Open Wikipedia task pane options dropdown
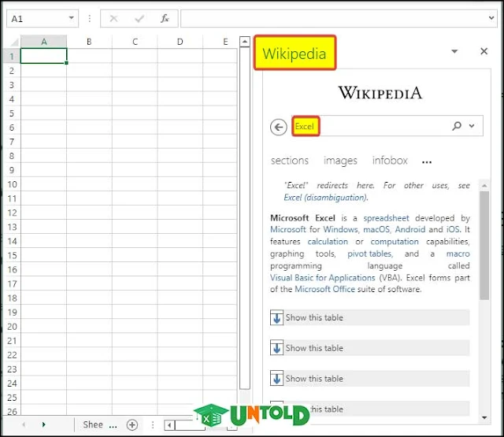The width and height of the screenshot is (504, 437). (x=454, y=51)
